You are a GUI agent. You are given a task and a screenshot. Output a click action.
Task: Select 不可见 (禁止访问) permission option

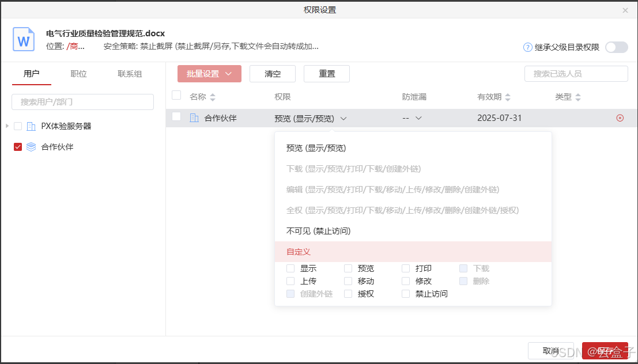click(x=413, y=231)
